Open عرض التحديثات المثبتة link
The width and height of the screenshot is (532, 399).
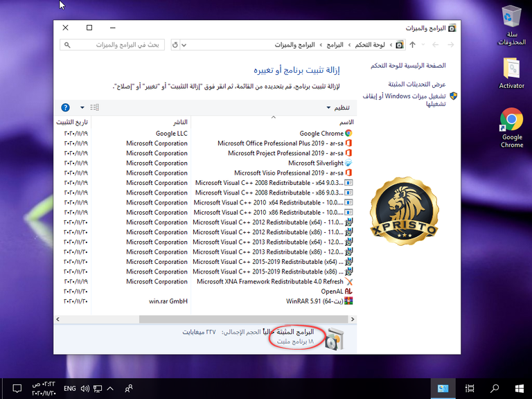pos(417,84)
